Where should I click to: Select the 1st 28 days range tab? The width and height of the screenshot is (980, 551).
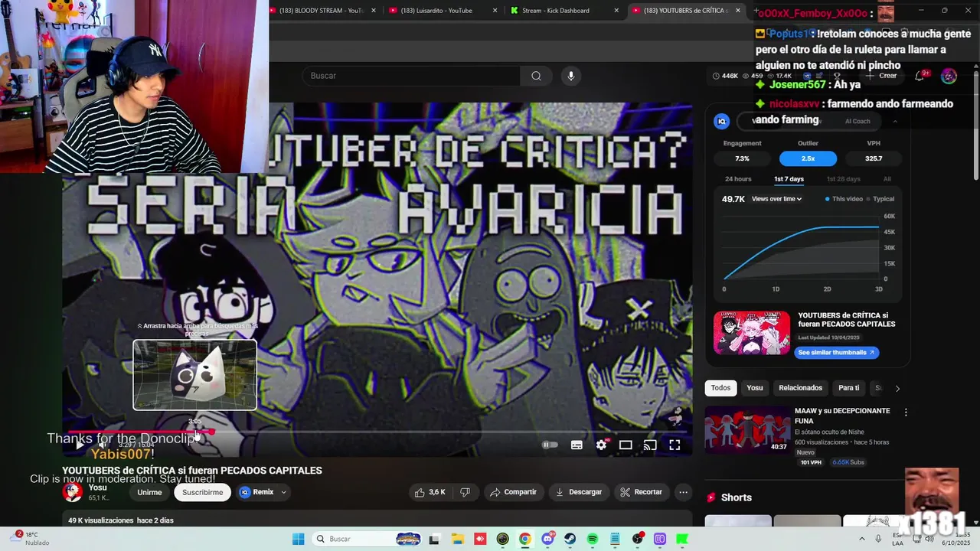pyautogui.click(x=843, y=179)
